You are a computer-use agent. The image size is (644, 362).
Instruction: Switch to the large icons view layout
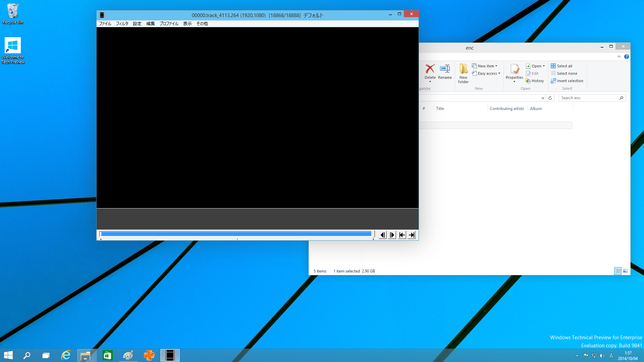[x=625, y=271]
